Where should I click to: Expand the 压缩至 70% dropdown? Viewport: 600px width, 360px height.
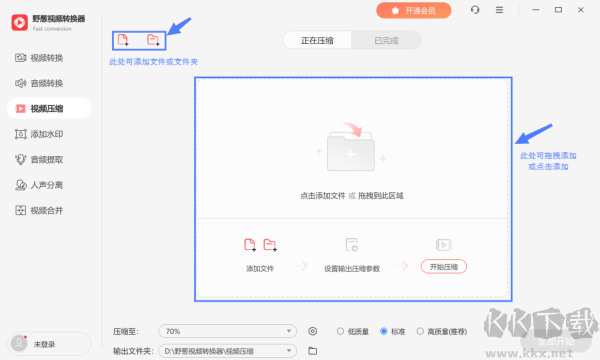point(228,331)
